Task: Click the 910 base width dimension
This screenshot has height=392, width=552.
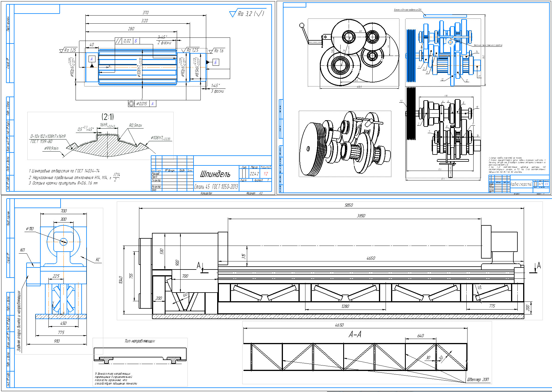Action: point(57,341)
